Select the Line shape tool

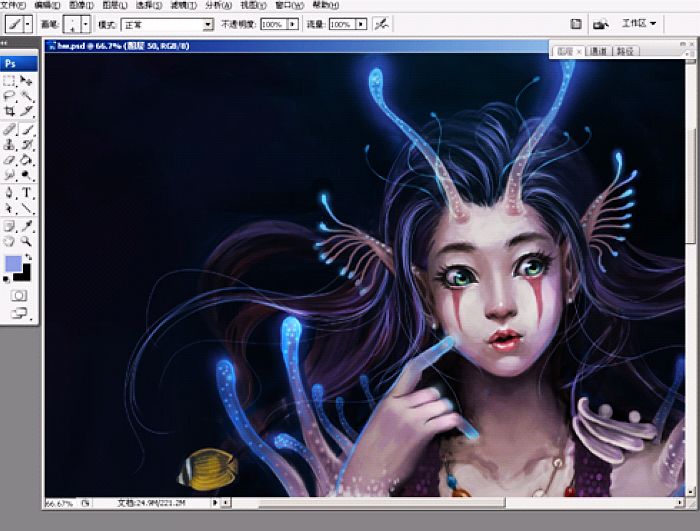coord(26,208)
